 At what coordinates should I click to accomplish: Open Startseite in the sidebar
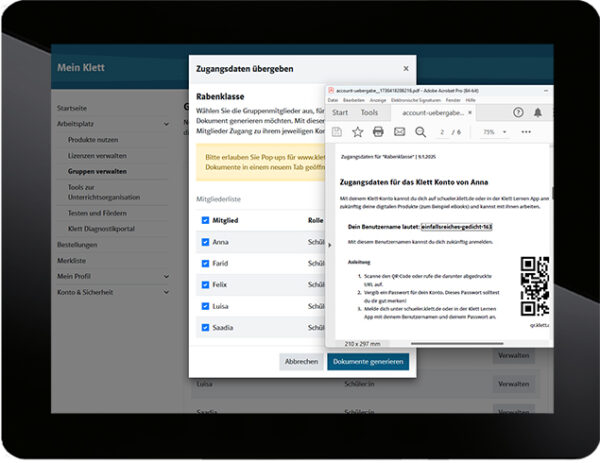[x=72, y=108]
